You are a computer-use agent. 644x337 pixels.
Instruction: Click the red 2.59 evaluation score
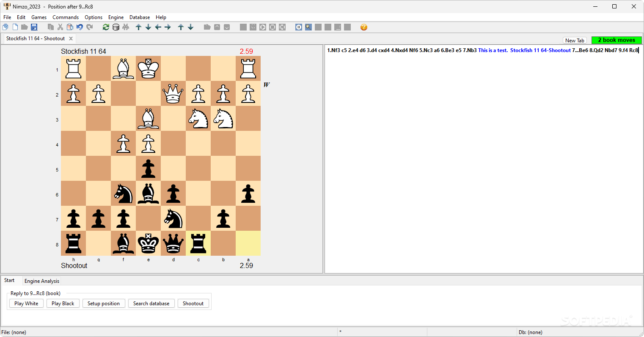coord(246,51)
